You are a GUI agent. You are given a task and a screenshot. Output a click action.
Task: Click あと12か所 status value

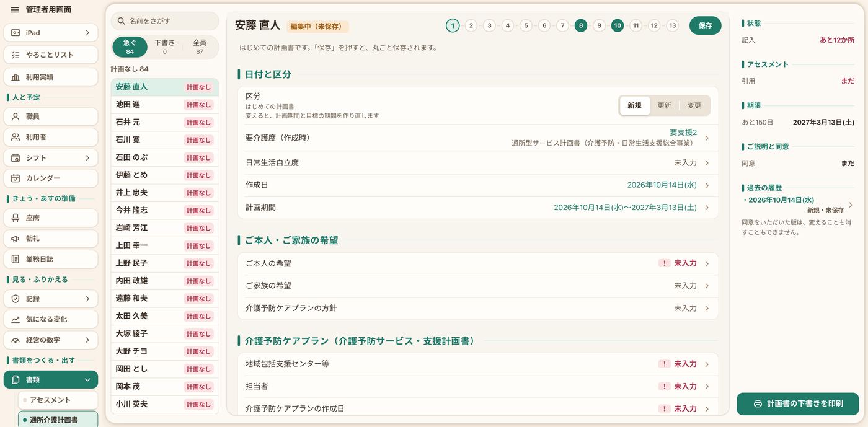pyautogui.click(x=837, y=40)
